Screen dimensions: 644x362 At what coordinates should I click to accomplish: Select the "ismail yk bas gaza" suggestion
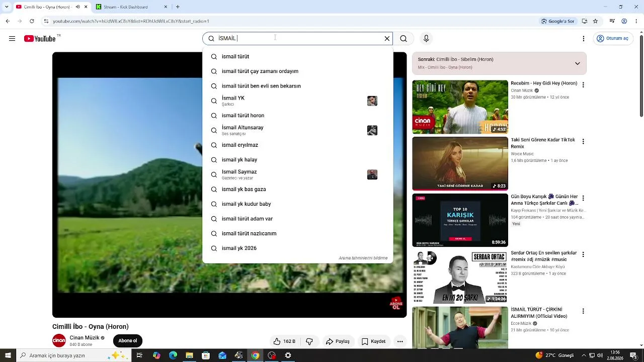click(x=297, y=190)
